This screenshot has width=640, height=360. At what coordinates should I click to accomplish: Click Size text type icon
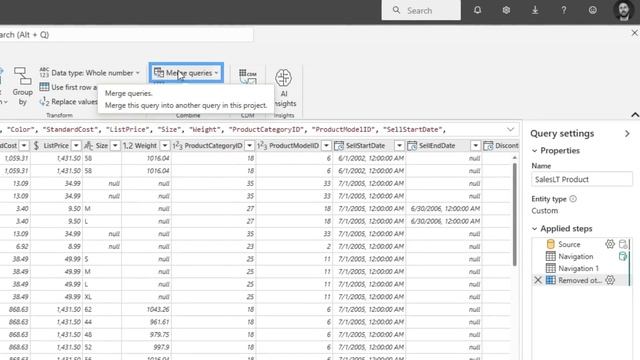(88, 145)
